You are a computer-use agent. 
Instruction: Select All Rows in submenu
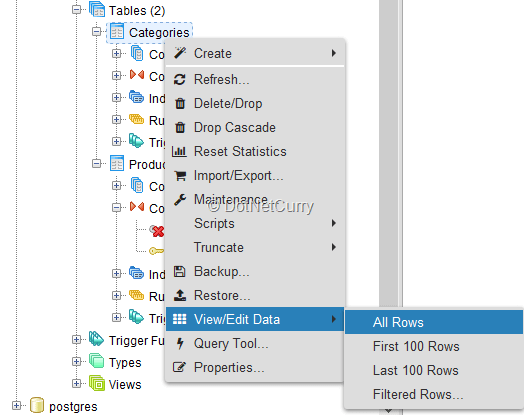pyautogui.click(x=434, y=322)
